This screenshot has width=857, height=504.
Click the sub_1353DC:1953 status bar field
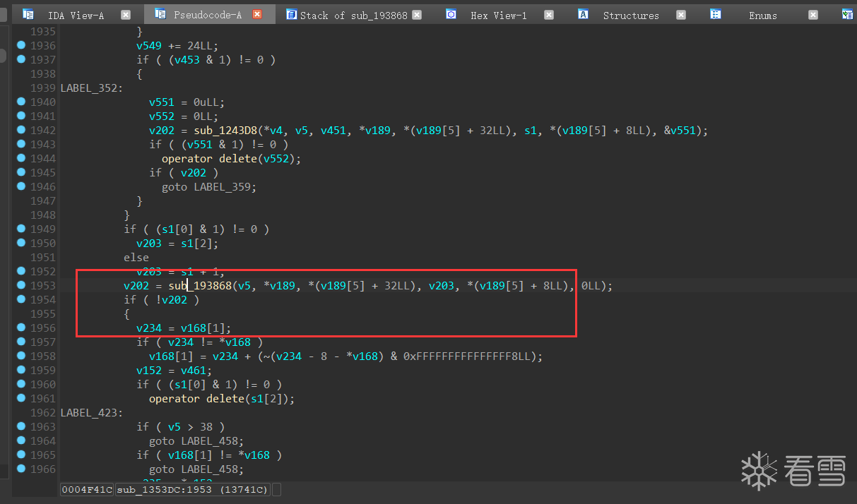tap(193, 489)
